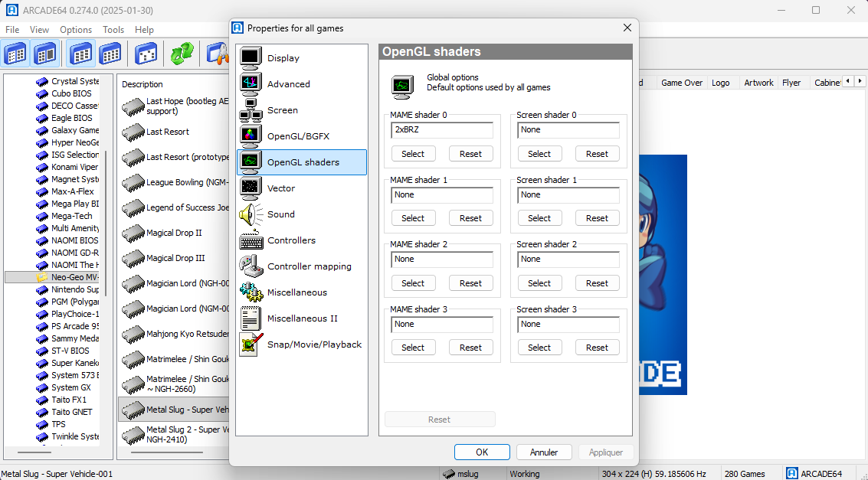Viewport: 868px width, 480px height.
Task: Click the Display monitor icon
Action: click(251, 58)
